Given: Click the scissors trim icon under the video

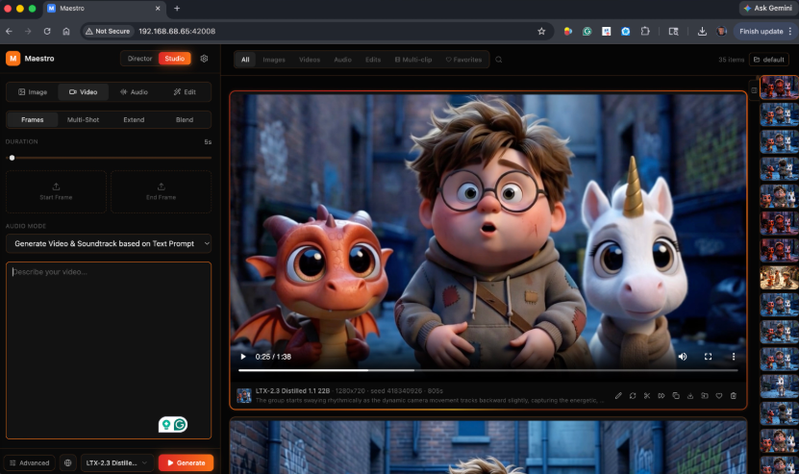Looking at the screenshot, I should pos(647,396).
